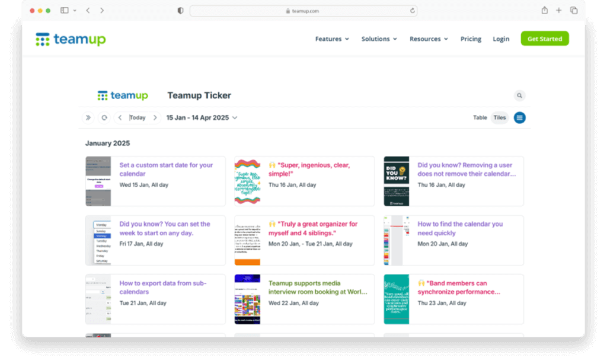Viewport: 607px width, 364px height.
Task: Click the "Wed 15 Jan, All day" text
Action: pos(143,185)
